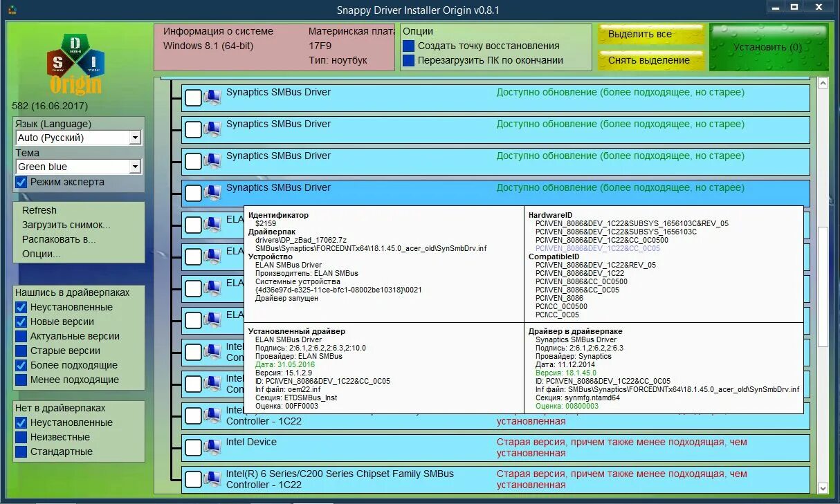Choose Загрузить снимок... menu entry
The height and width of the screenshot is (504, 840).
(x=66, y=225)
